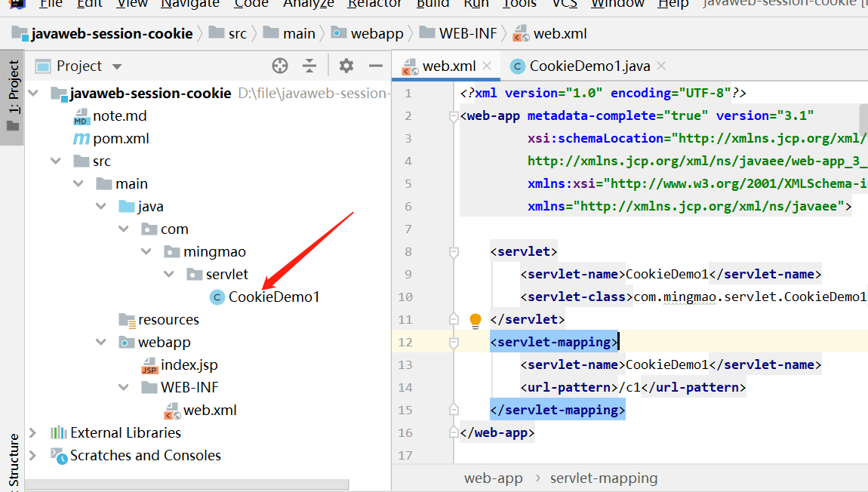Screen dimensions: 868x492
Task: Click fold marker on line 2 web-app
Action: coord(454,116)
